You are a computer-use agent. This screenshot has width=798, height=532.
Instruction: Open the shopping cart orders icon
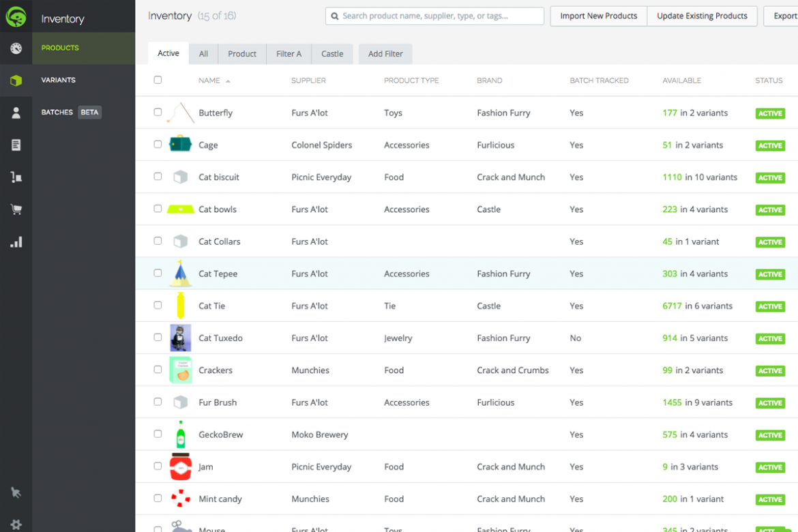(x=16, y=209)
